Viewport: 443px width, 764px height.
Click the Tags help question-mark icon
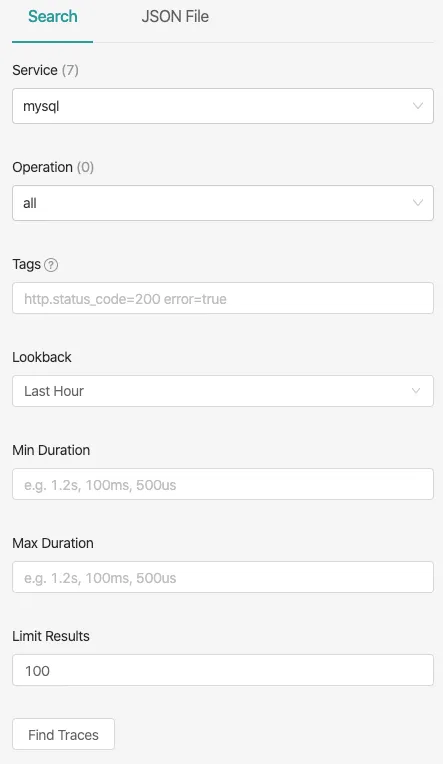pos(51,265)
